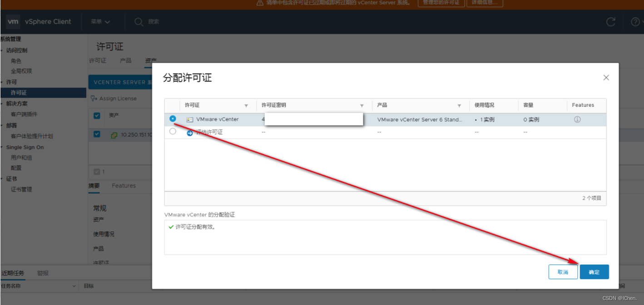Click the search magnifier icon
The image size is (644, 305).
(x=139, y=21)
